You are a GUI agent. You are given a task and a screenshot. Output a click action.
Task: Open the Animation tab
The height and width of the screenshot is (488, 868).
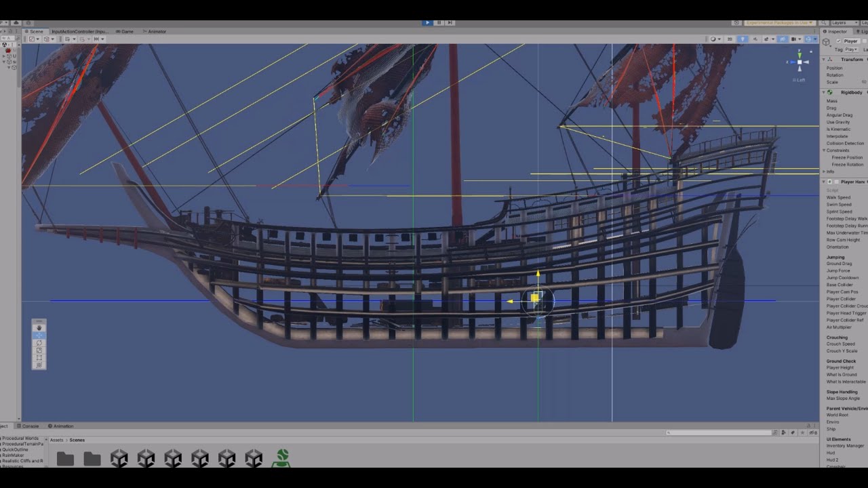pos(61,426)
